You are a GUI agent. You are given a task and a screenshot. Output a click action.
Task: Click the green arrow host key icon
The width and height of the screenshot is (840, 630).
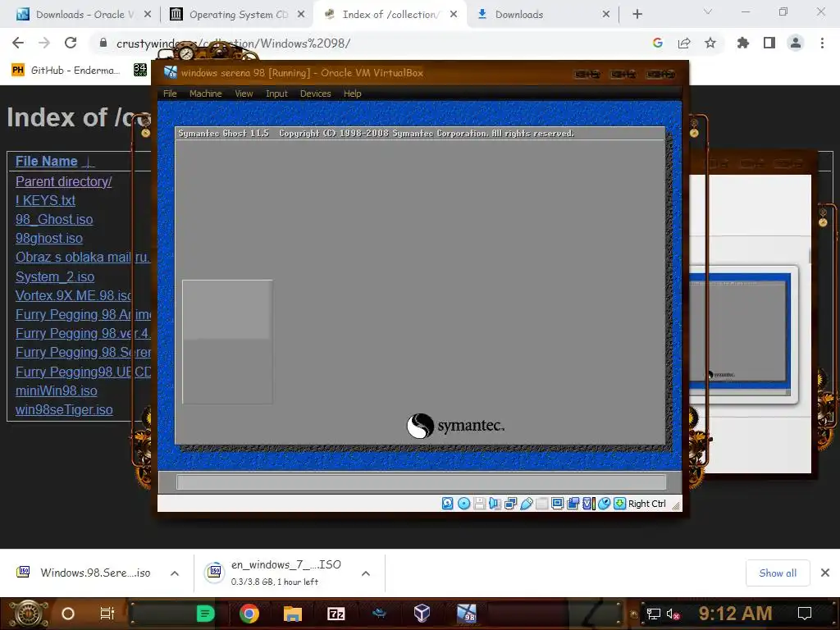click(x=619, y=504)
